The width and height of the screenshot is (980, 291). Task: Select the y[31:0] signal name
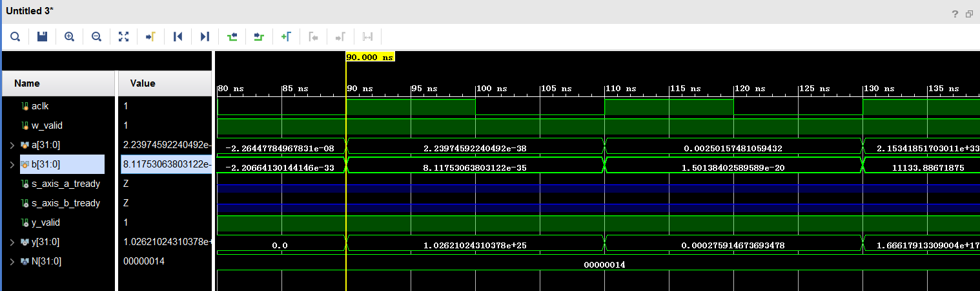[45, 242]
